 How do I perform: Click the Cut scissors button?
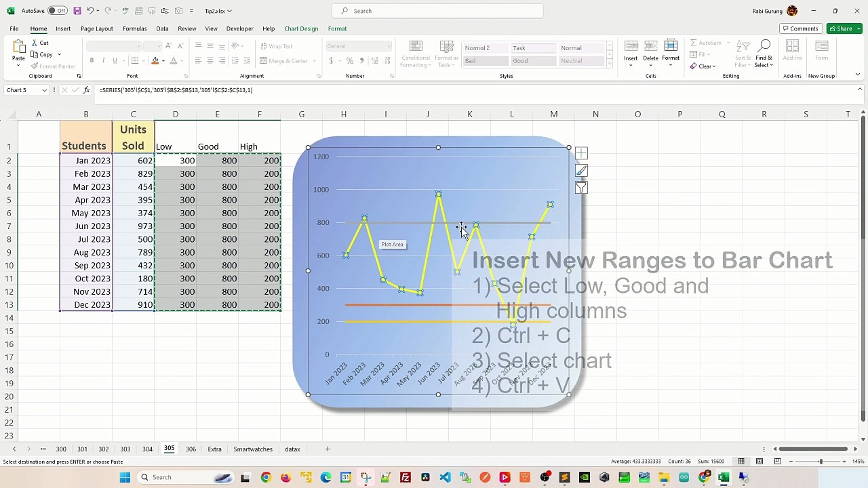pos(40,43)
